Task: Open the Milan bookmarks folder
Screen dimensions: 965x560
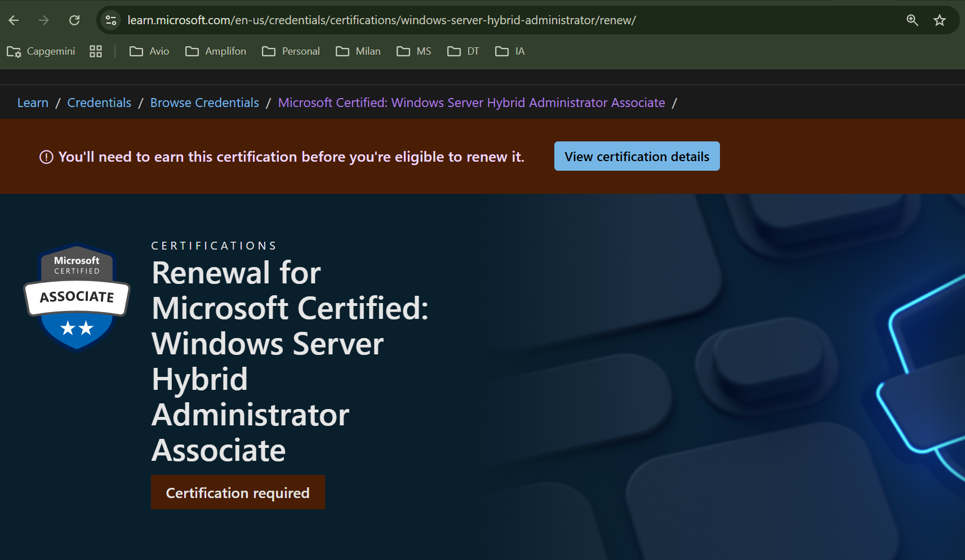Action: (x=358, y=51)
